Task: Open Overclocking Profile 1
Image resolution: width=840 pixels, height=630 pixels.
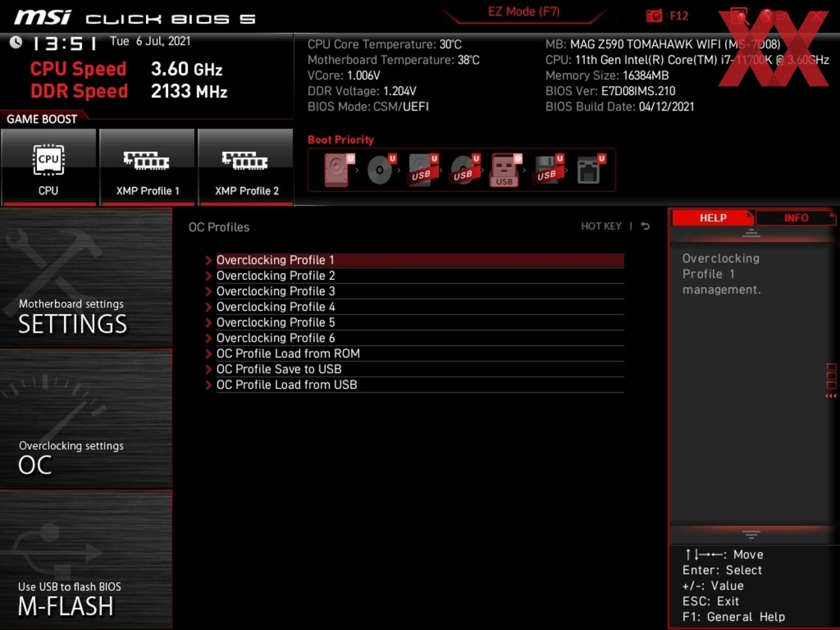Action: (x=414, y=260)
